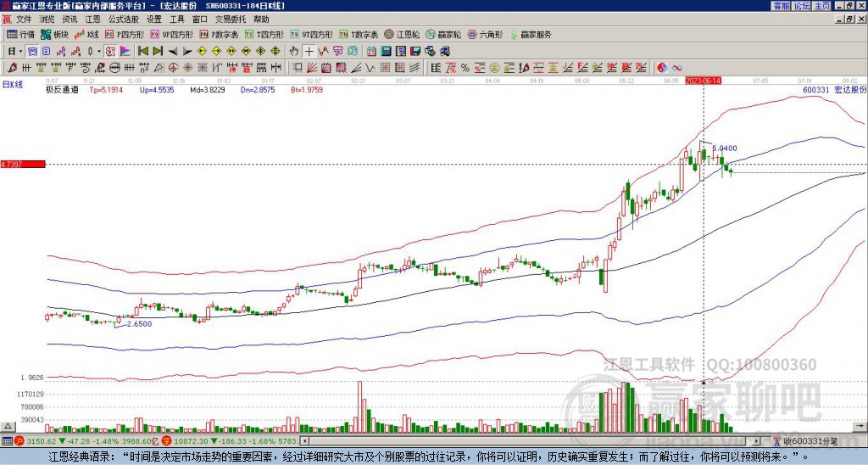The width and height of the screenshot is (868, 465).
Task: Click the candlestick chart type icon
Action: pos(91,51)
